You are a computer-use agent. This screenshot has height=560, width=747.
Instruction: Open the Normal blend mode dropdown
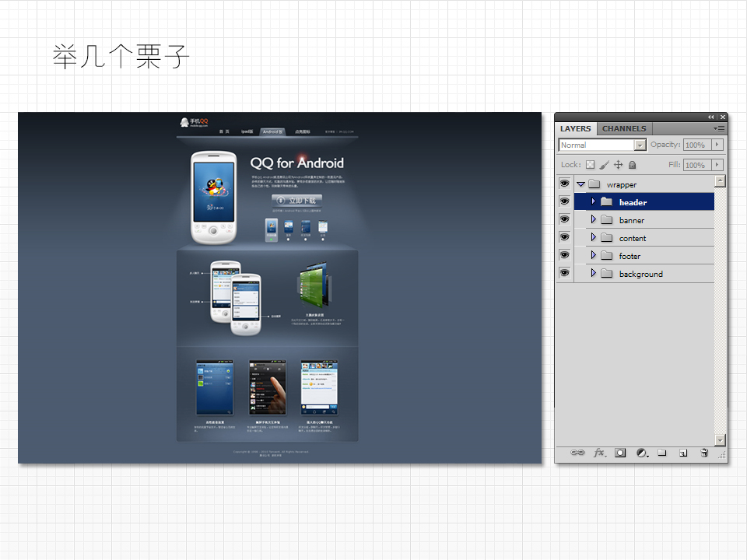click(640, 145)
